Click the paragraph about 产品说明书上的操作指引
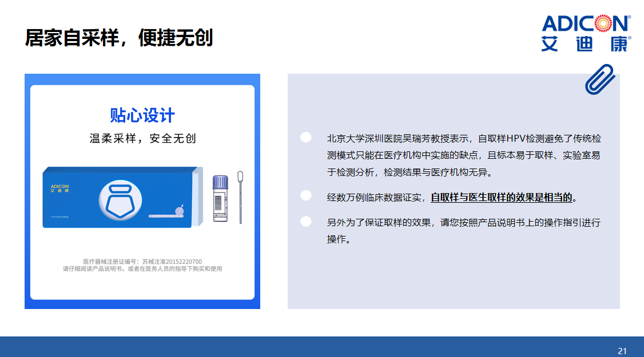This screenshot has width=644, height=357. tap(463, 231)
